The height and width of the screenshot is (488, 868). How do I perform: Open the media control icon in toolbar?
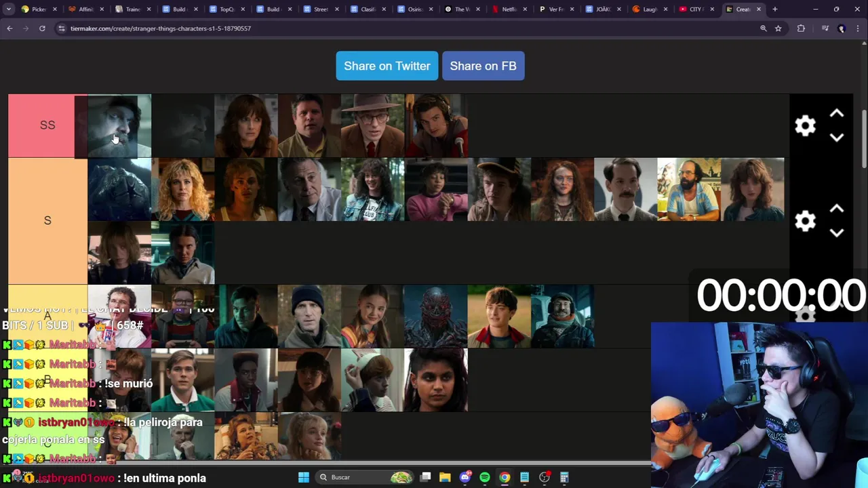[x=825, y=28]
